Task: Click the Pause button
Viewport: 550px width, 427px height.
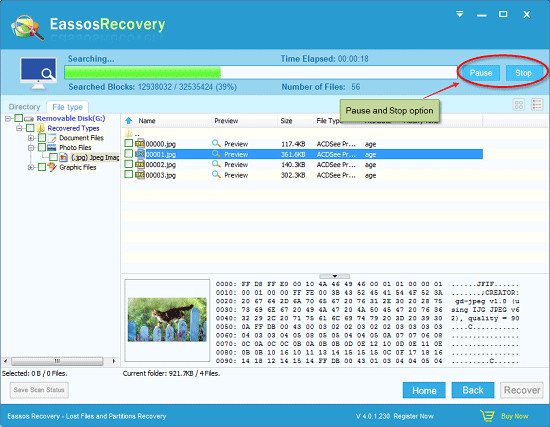Action: coord(481,73)
